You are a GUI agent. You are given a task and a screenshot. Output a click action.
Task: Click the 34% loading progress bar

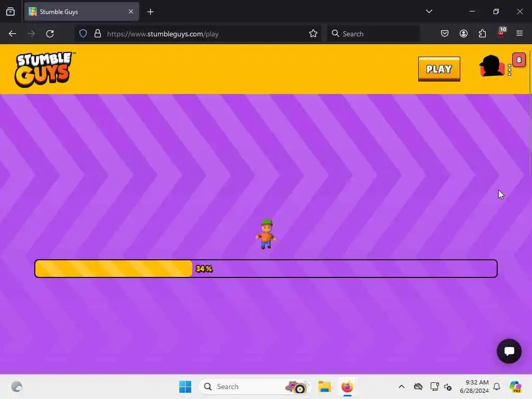pos(266,269)
